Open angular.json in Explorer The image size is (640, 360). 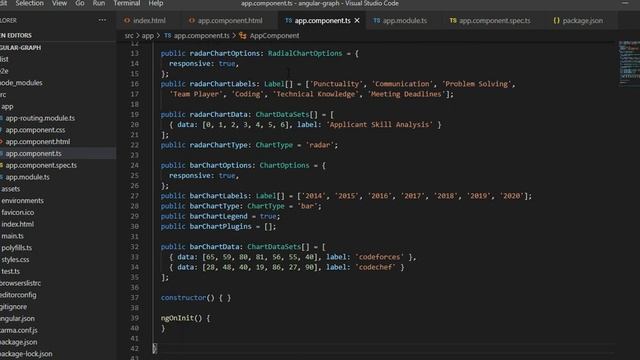[x=17, y=319]
